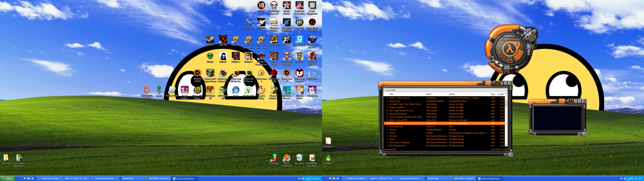Open People Playground shortcut
Screen dimensions: 644x181
[x=312, y=8]
